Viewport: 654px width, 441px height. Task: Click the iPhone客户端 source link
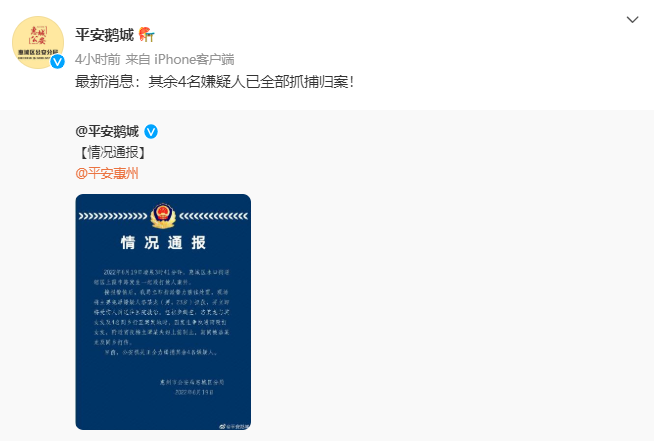pyautogui.click(x=194, y=59)
